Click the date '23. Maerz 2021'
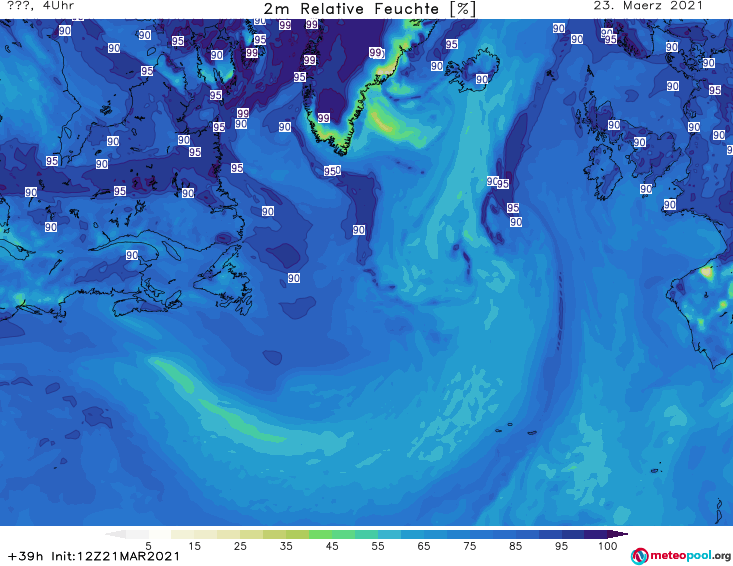The image size is (733, 566). (648, 6)
